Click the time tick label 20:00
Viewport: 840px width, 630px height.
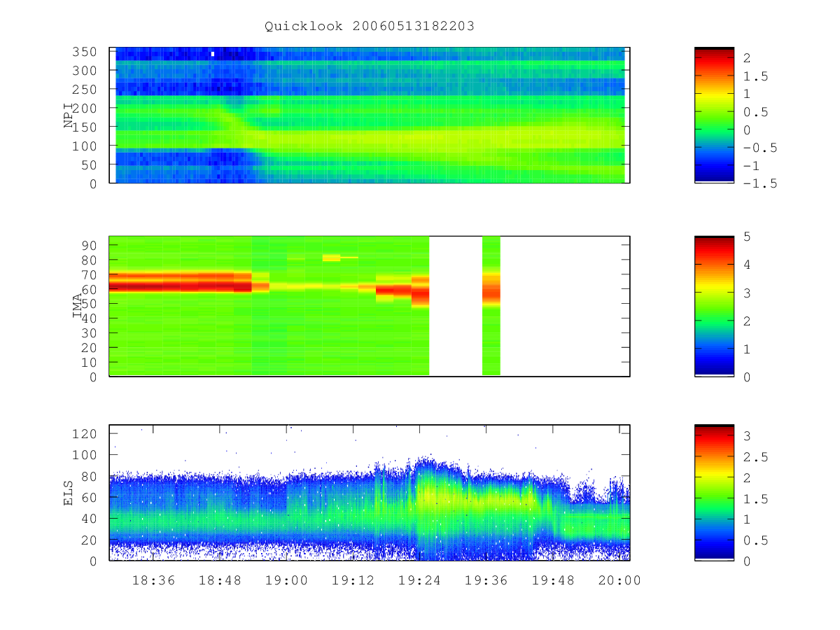coord(619,580)
